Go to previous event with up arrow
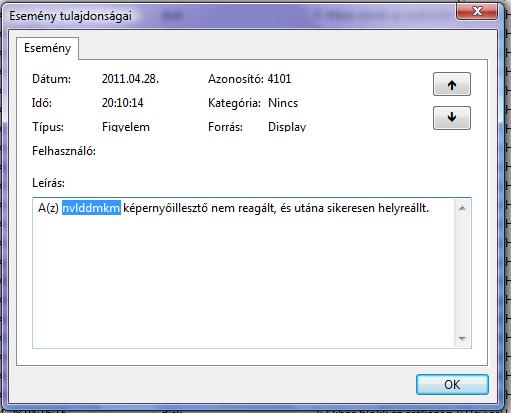 click(x=452, y=84)
